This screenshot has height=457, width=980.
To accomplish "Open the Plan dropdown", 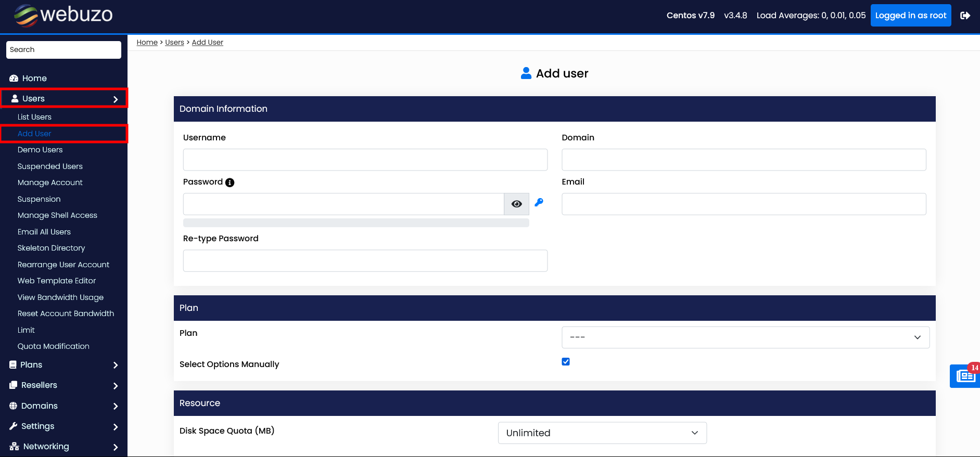I will click(x=745, y=337).
